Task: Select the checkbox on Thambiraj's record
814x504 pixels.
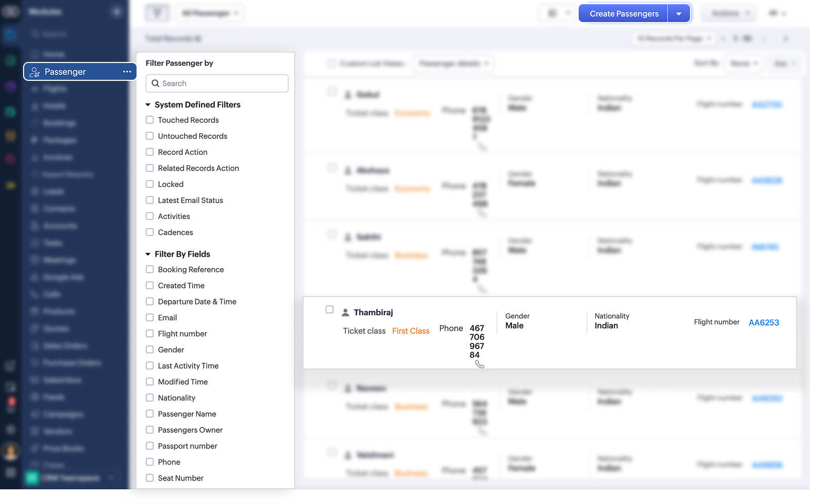Action: (330, 309)
